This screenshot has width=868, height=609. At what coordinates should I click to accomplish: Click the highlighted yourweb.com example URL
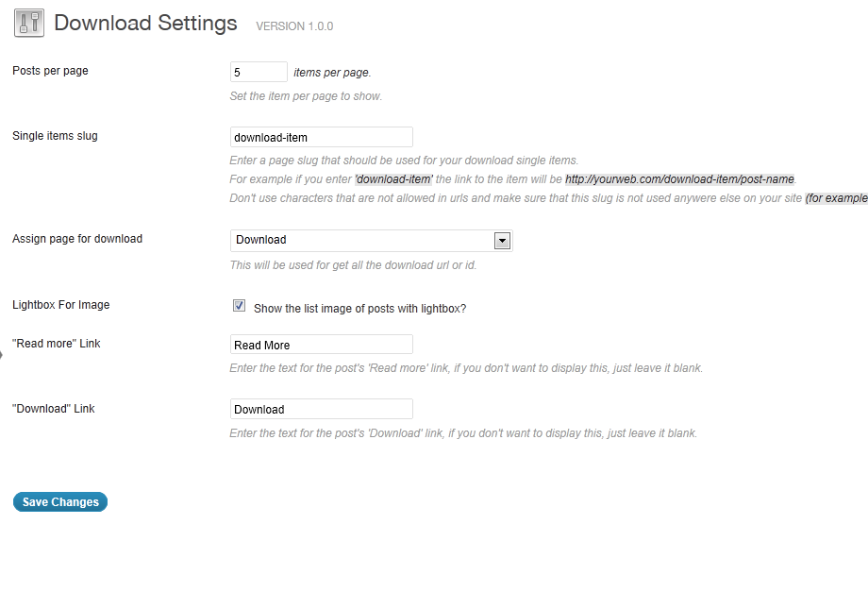tap(680, 179)
